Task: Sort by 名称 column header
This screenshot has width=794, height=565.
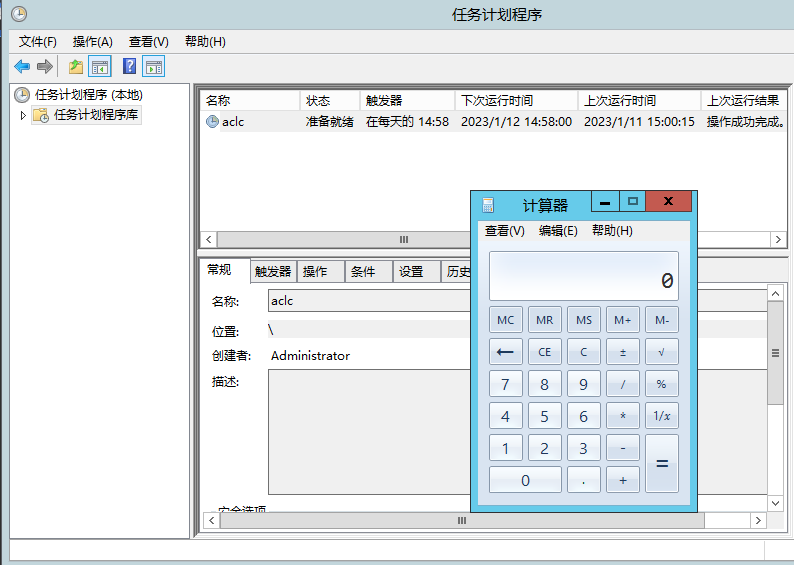Action: coord(250,101)
